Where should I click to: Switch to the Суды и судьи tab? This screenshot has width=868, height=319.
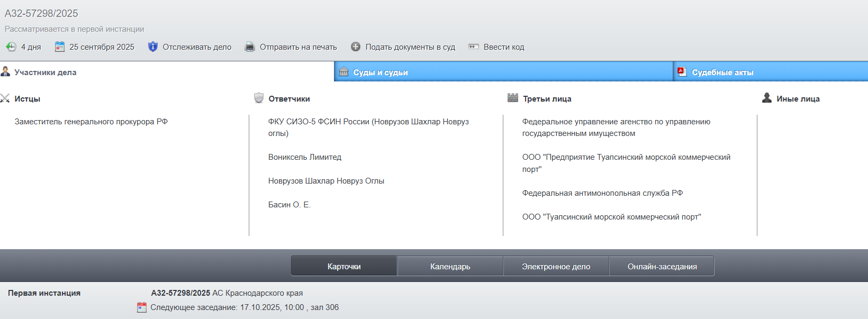(x=503, y=71)
